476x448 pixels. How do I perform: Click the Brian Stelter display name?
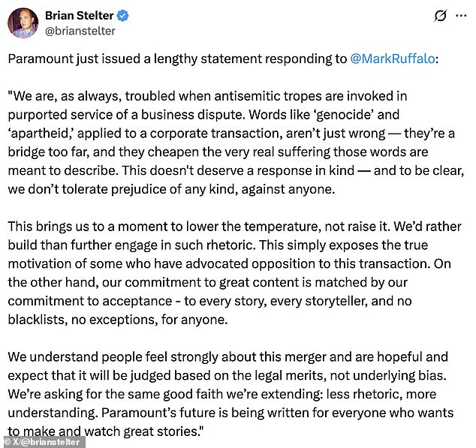(x=80, y=16)
